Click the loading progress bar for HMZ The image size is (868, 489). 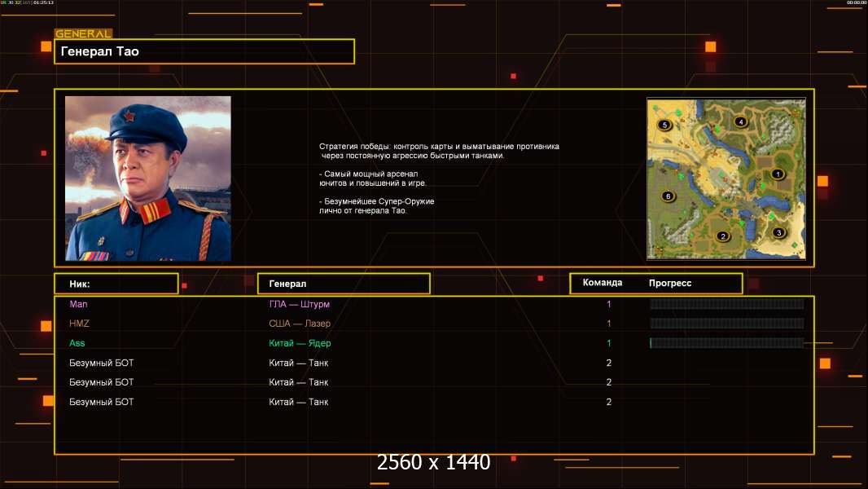click(727, 324)
